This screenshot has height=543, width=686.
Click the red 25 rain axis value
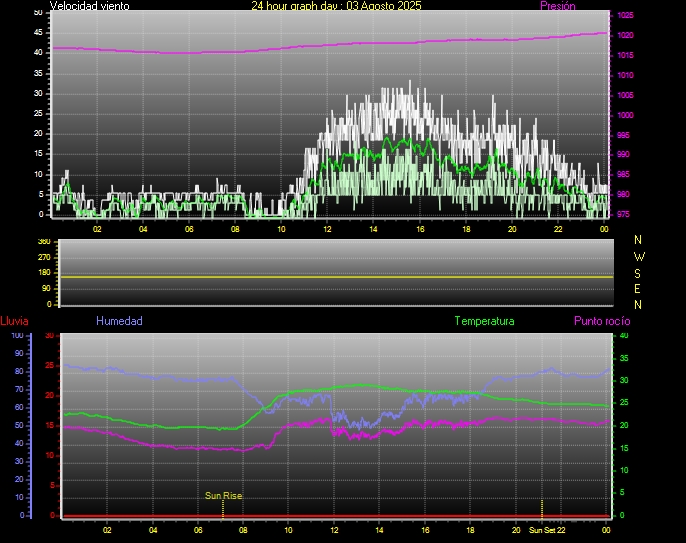49,365
